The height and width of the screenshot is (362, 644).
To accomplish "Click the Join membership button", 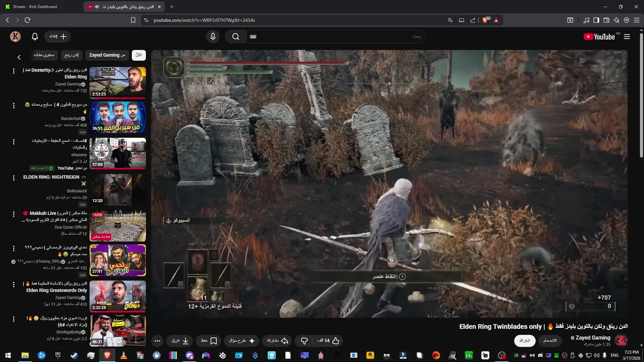I will tap(550, 340).
